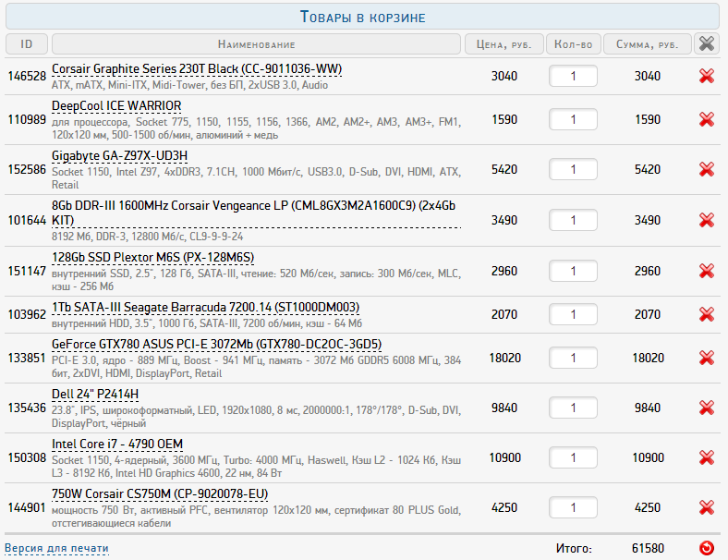The image size is (728, 560).
Task: Open GeForce GTX780 ASUS product link
Action: coord(216,344)
